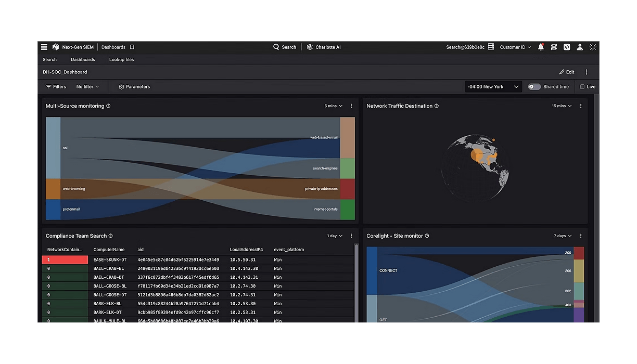Bookmark the Dashboards page
The image size is (637, 364).
(132, 47)
